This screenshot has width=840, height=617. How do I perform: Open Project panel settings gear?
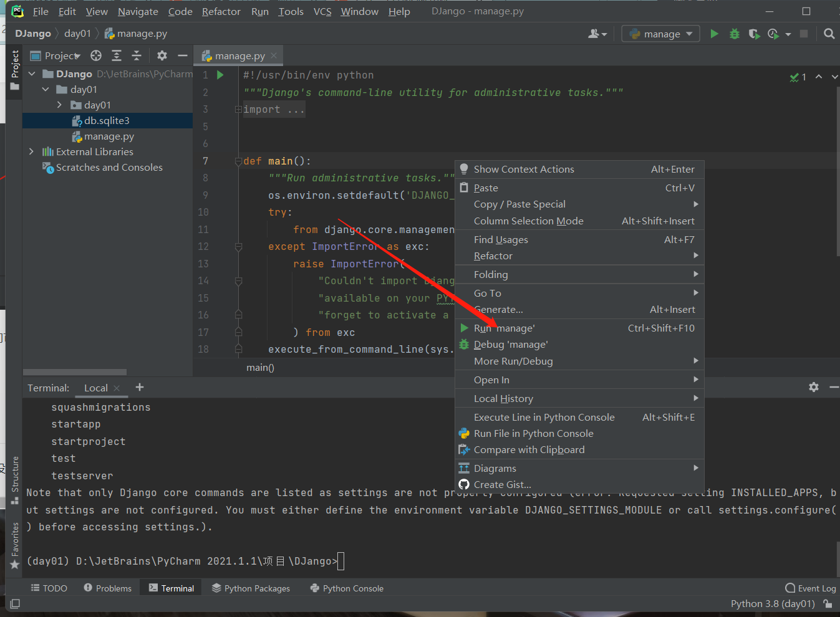pyautogui.click(x=162, y=55)
